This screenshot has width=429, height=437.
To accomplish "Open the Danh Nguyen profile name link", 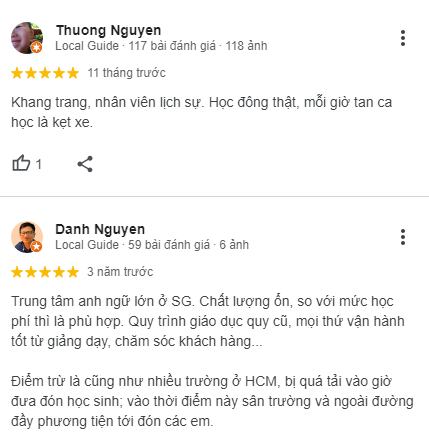I will point(100,229).
